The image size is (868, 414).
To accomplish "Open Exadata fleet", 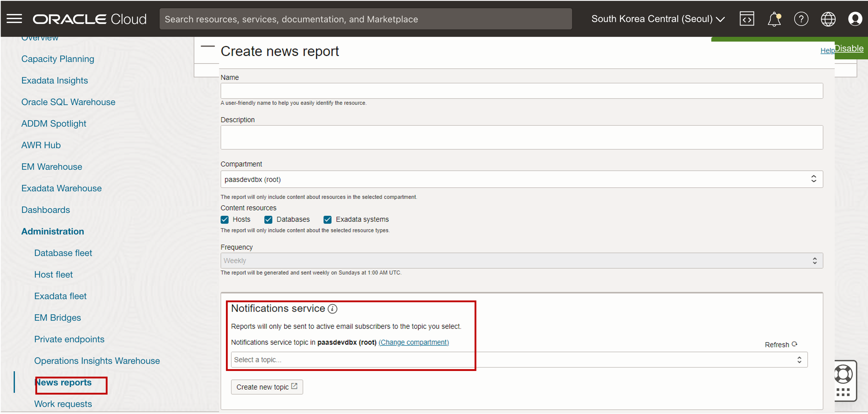I will (61, 296).
